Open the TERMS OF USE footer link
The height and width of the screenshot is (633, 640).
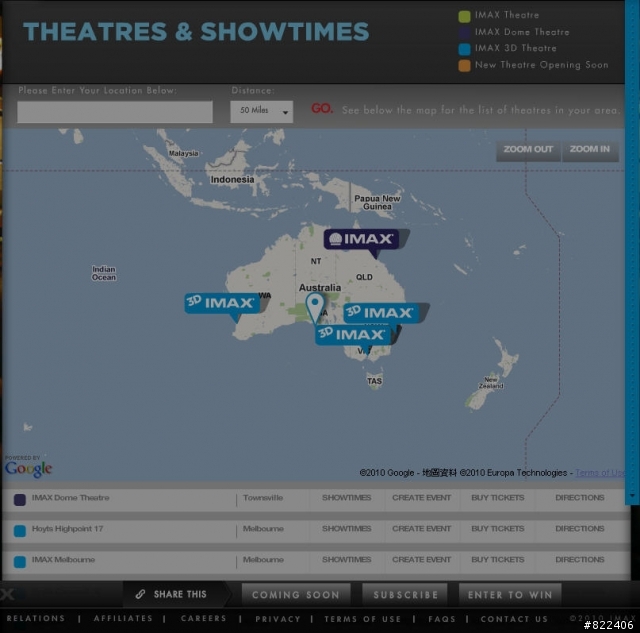[x=362, y=619]
